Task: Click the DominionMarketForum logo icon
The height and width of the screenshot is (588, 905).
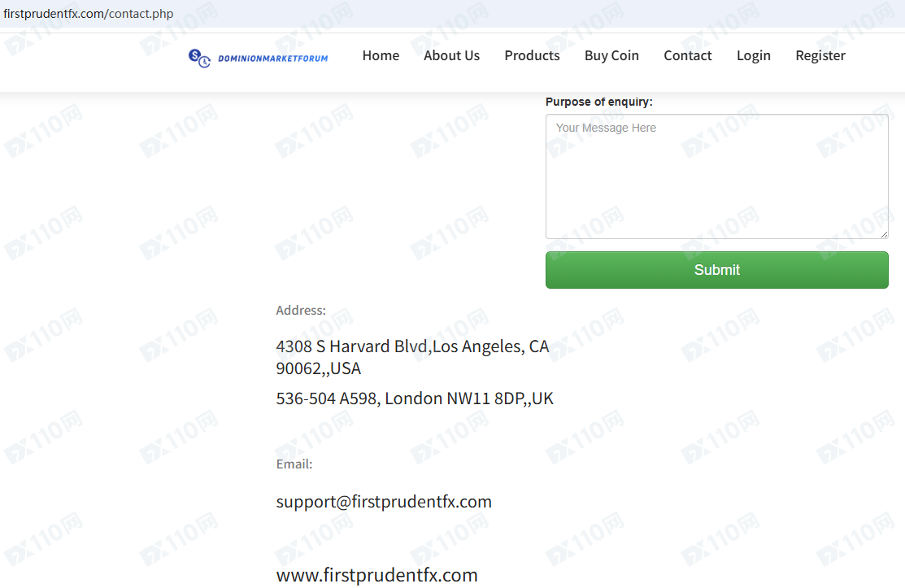Action: [200, 58]
